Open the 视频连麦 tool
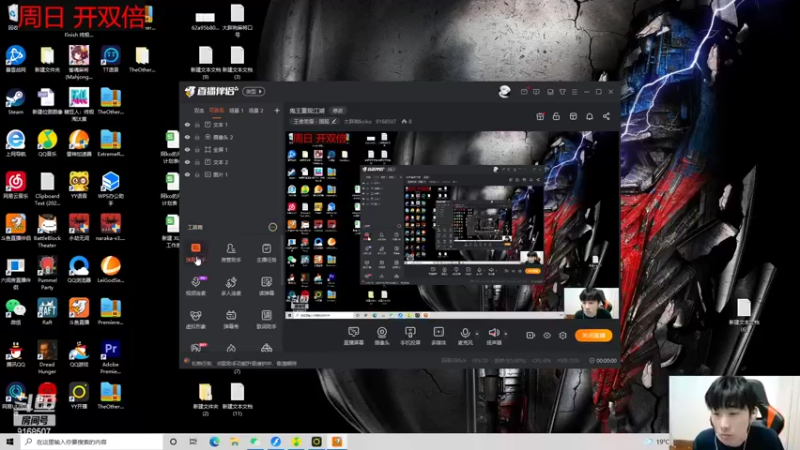The image size is (800, 450). (x=195, y=286)
